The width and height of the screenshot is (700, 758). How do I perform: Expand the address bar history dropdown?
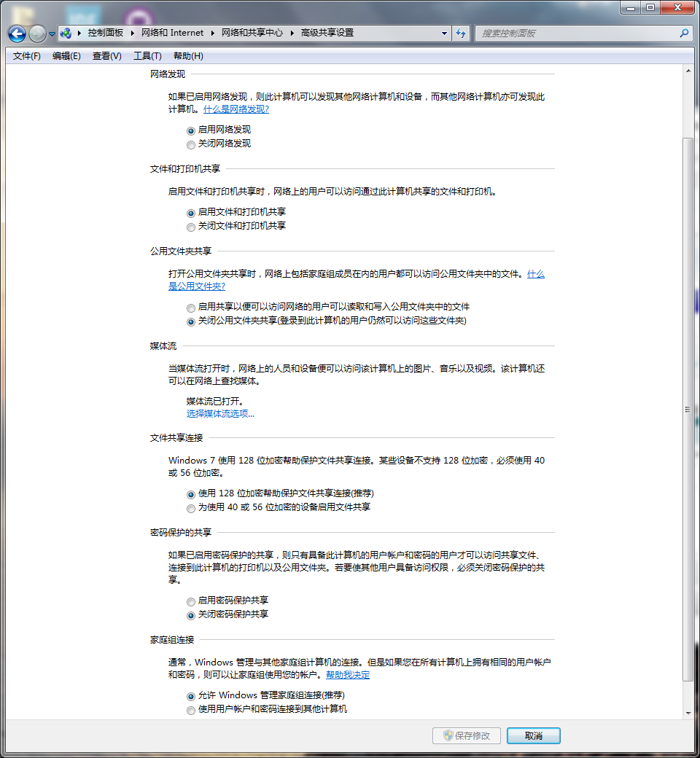445,34
